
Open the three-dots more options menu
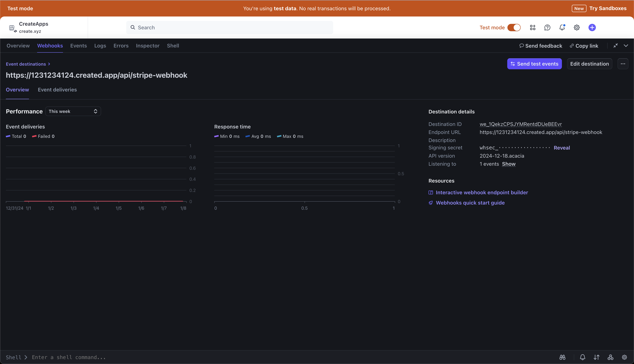[623, 64]
